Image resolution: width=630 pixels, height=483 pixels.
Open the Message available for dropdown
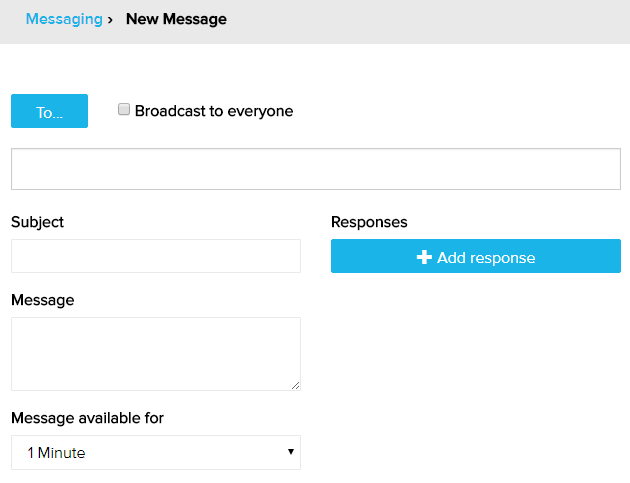(155, 452)
